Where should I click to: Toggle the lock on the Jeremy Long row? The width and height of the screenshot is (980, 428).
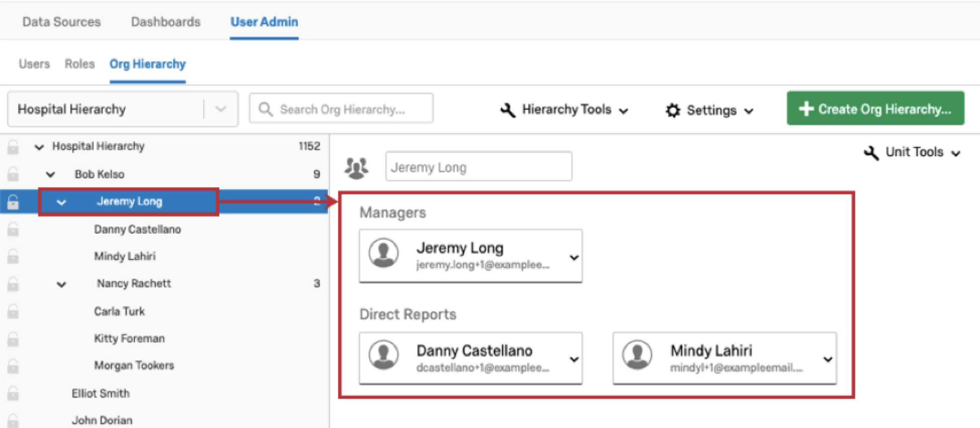pos(13,202)
